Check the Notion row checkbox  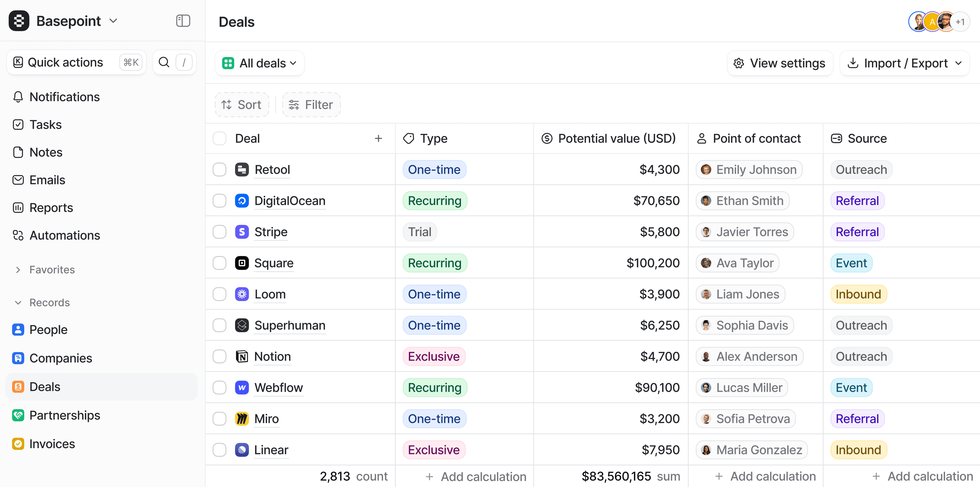tap(219, 356)
